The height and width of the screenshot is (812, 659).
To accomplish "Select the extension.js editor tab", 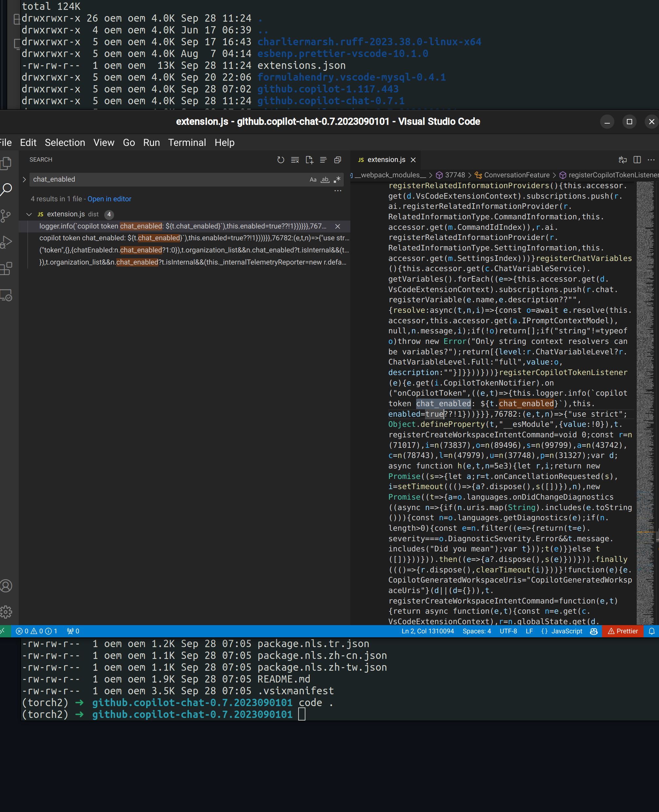I will tap(386, 160).
